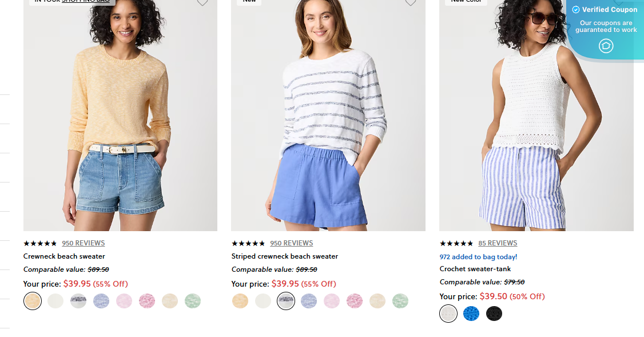Click the '972 added to bag today!' link

click(478, 257)
